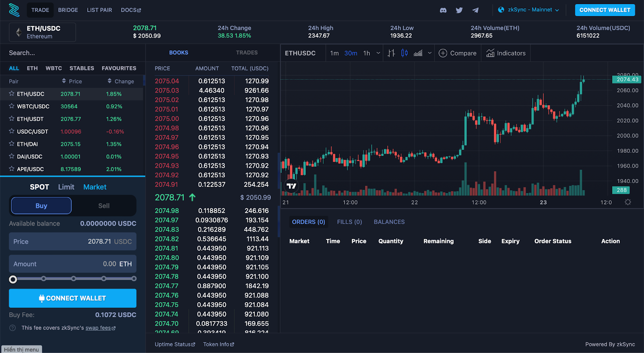Click the amount percentage slider handle
The image size is (644, 353).
point(13,279)
